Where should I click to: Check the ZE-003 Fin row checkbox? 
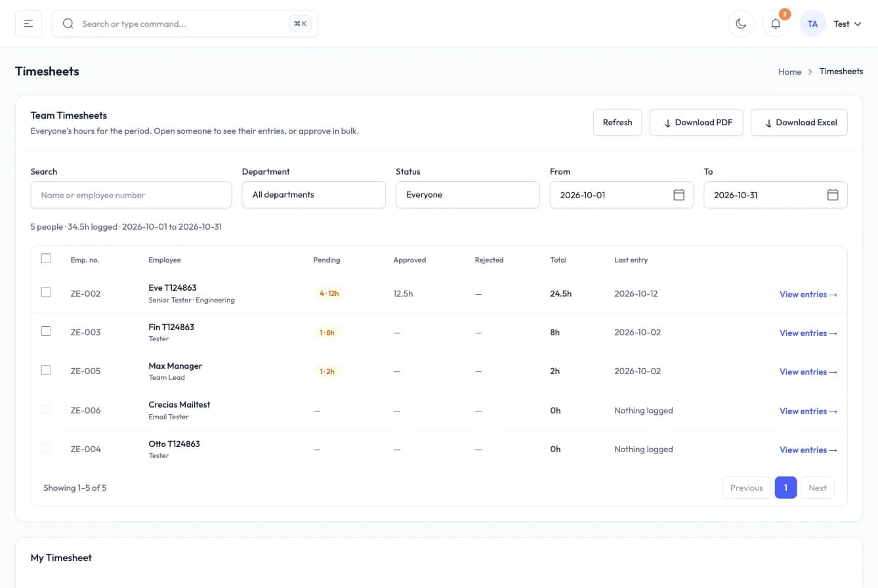click(x=46, y=331)
